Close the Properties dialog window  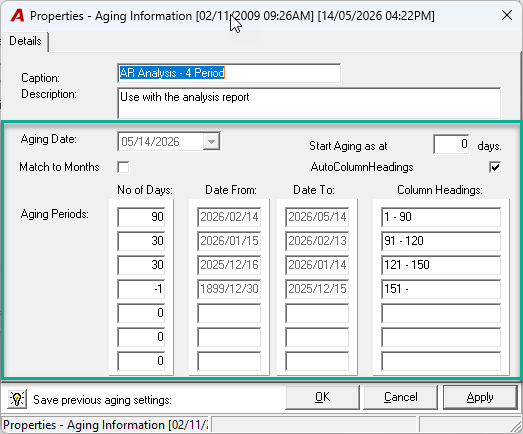tap(507, 15)
